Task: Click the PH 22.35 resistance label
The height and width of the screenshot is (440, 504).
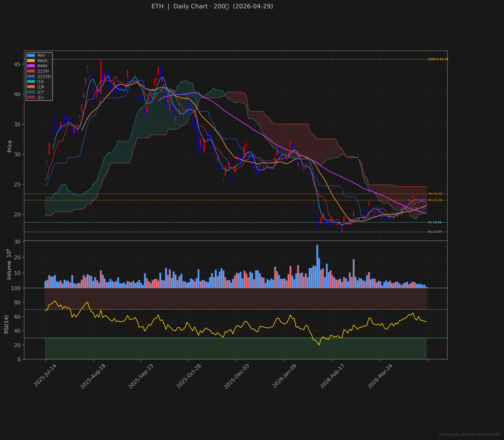Action: tap(435, 200)
